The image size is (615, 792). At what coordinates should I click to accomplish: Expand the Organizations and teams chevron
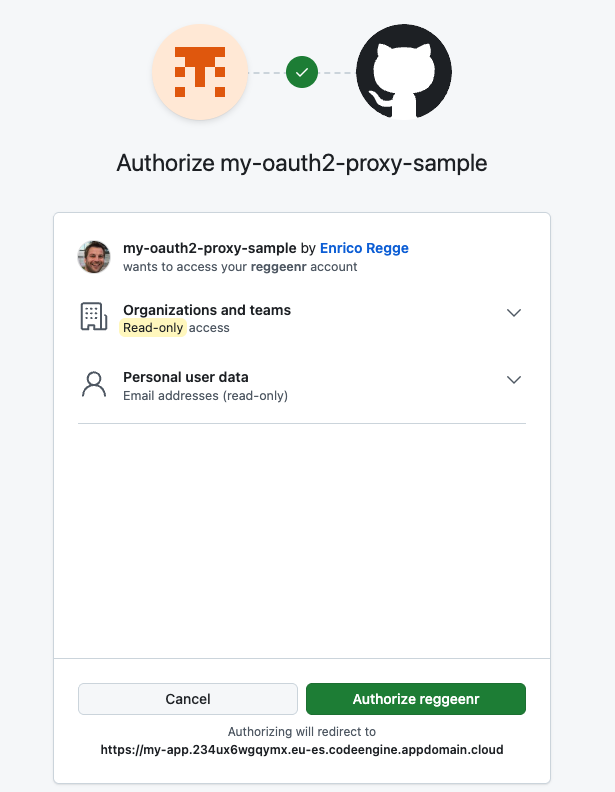pos(514,313)
